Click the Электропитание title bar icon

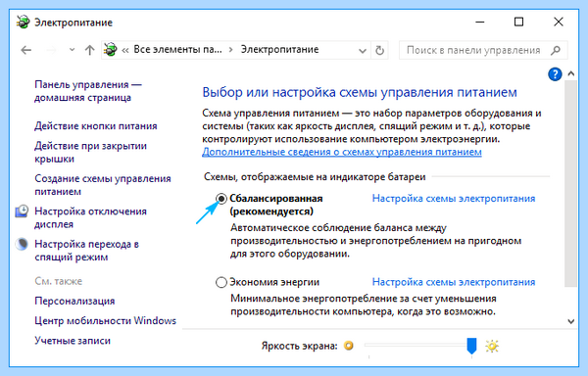[x=23, y=23]
